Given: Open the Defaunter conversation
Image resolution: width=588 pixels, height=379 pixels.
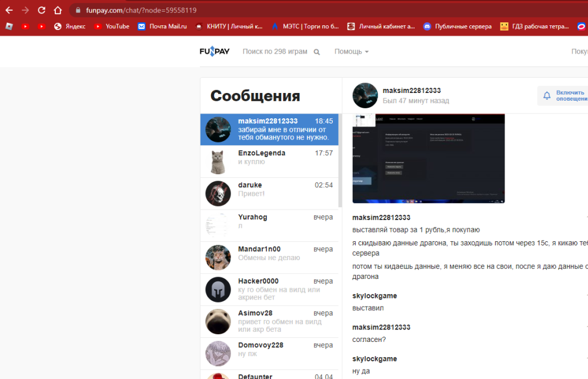Looking at the screenshot, I should coord(269,375).
